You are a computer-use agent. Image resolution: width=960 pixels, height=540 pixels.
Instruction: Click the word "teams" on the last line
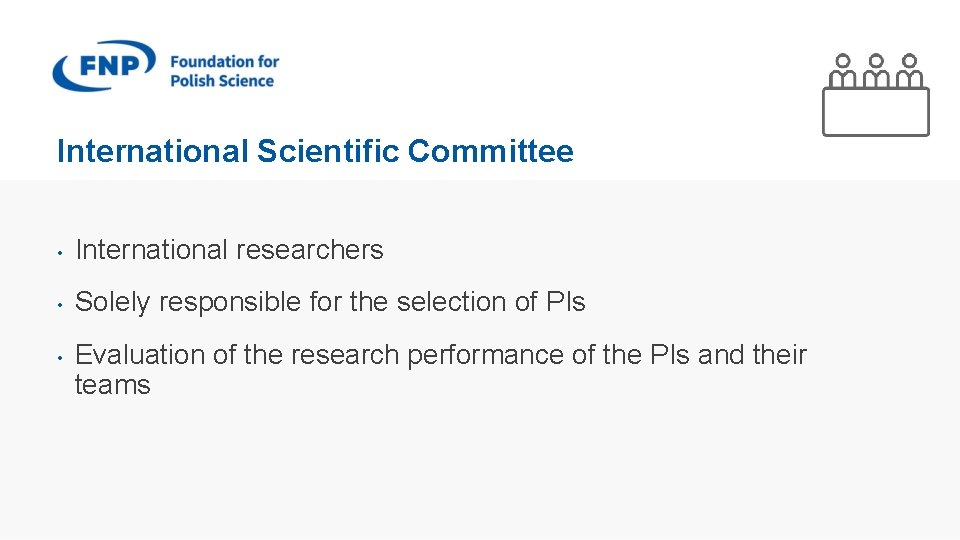click(x=112, y=386)
